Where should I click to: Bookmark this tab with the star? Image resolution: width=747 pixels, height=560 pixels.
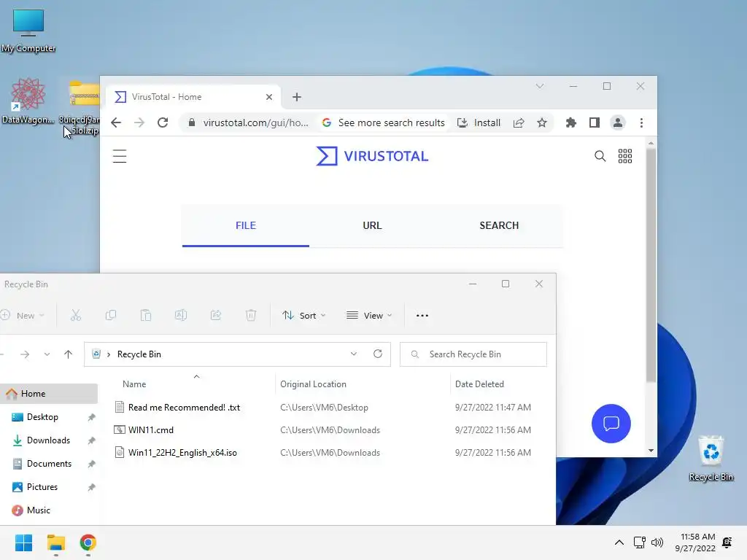[542, 122]
